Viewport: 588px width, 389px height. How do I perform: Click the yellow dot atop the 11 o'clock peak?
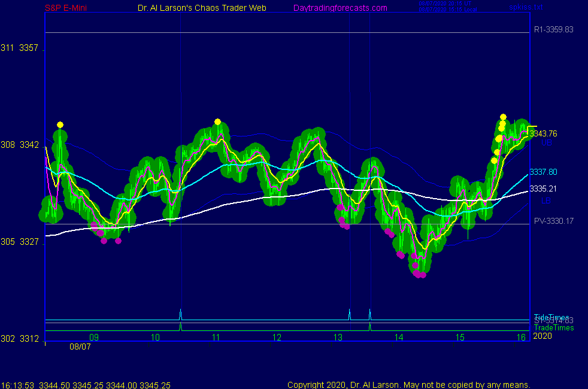coord(217,122)
